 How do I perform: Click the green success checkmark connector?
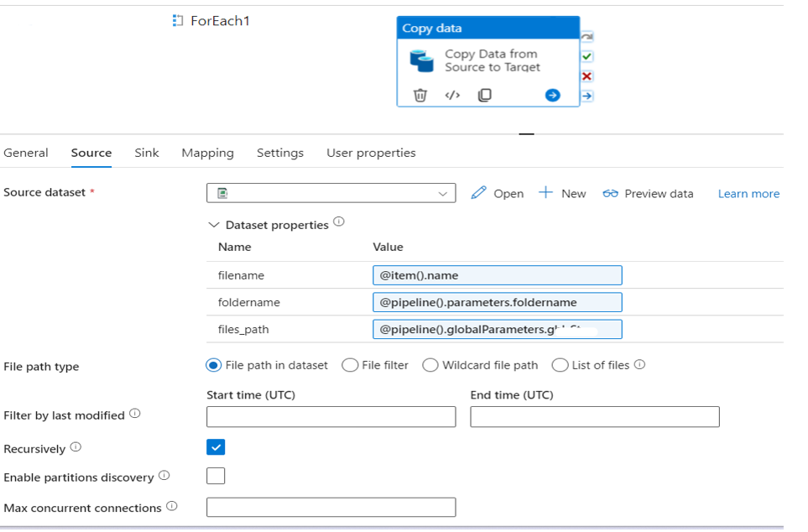point(587,56)
